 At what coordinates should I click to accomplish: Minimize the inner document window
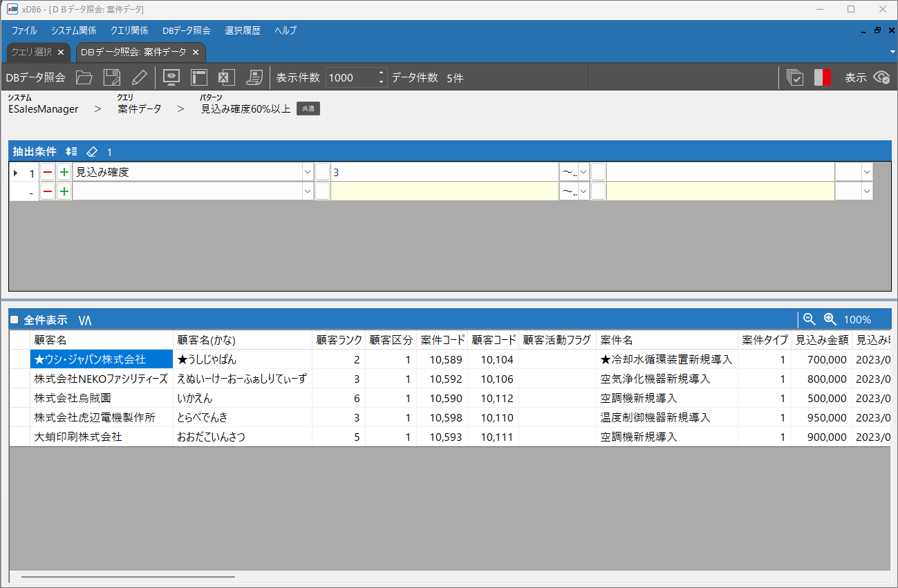pyautogui.click(x=863, y=31)
